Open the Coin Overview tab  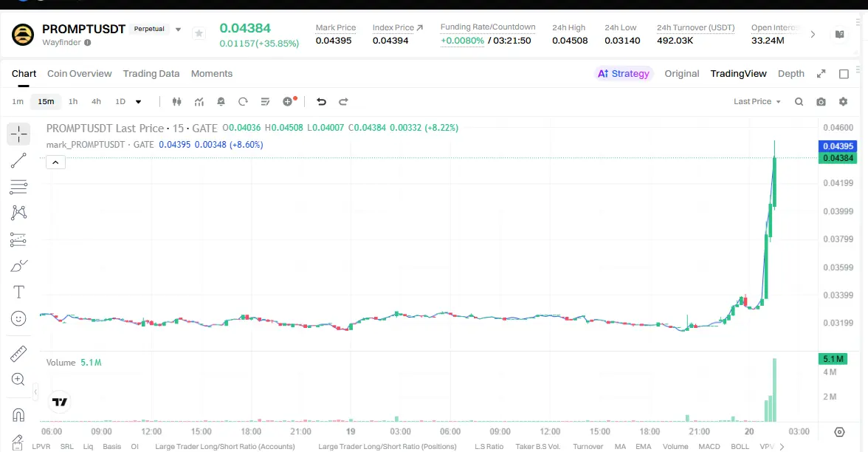click(79, 74)
